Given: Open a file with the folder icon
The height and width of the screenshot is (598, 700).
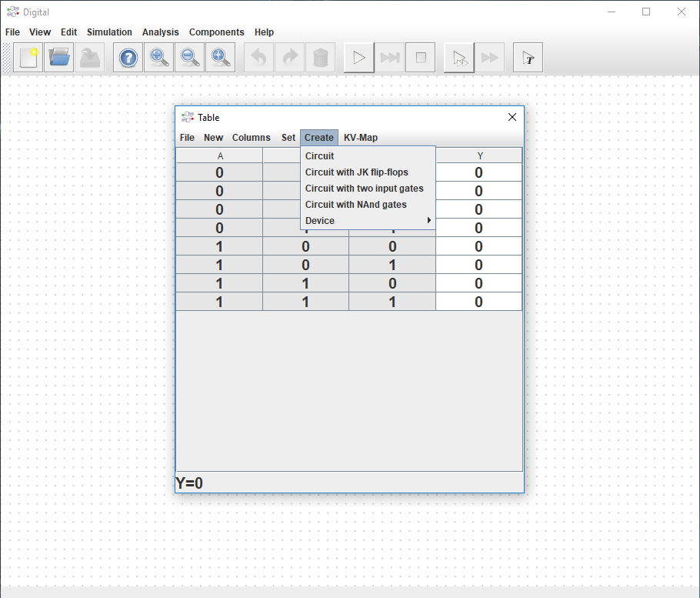Looking at the screenshot, I should coord(59,58).
